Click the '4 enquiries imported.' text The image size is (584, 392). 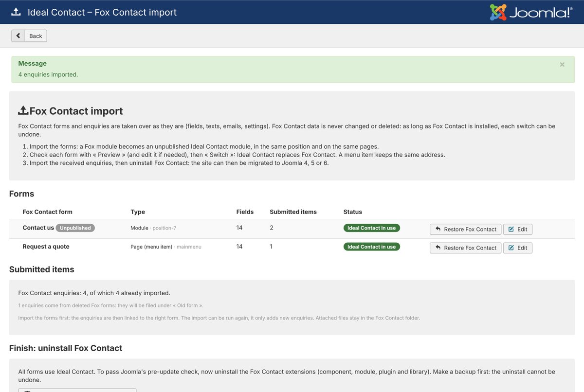[x=48, y=74]
